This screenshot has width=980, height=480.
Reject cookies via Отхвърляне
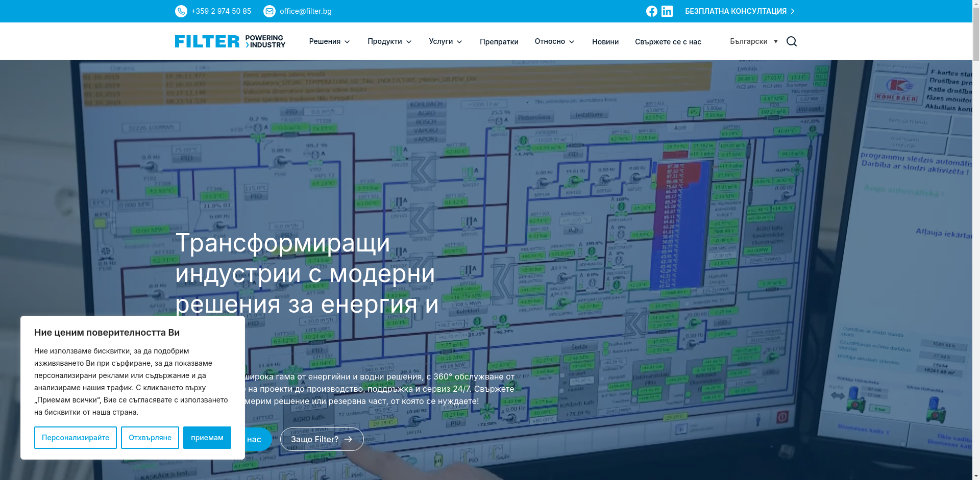(x=150, y=437)
